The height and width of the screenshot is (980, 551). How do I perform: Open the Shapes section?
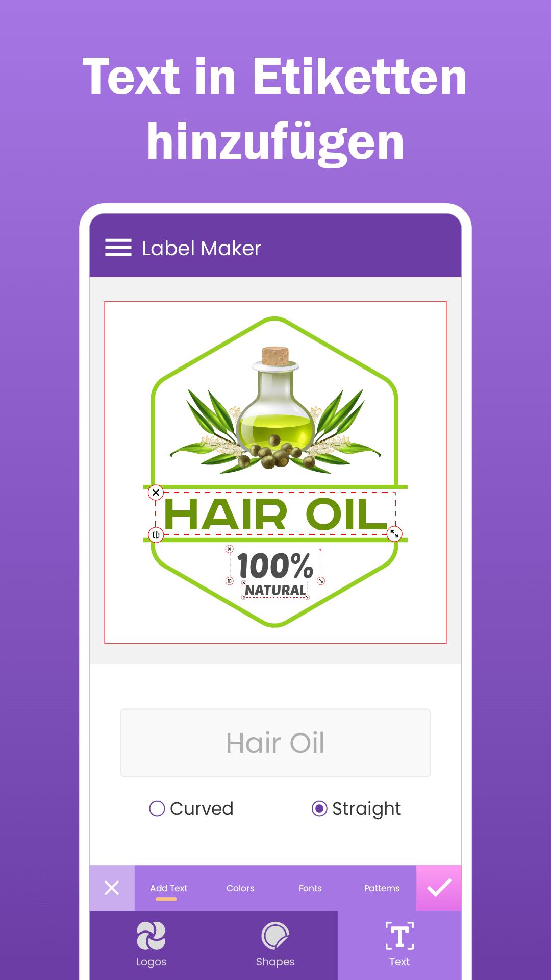click(275, 945)
